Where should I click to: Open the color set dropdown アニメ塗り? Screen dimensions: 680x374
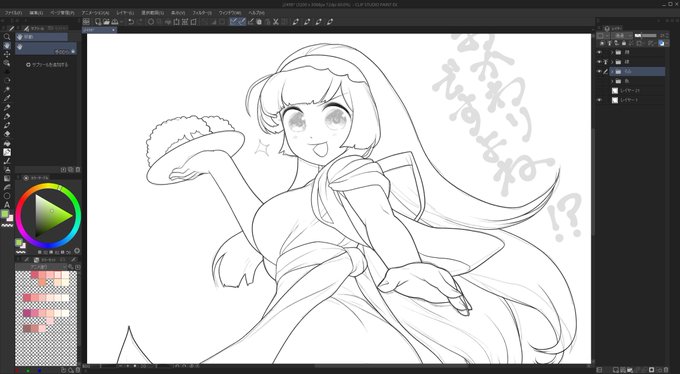pyautogui.click(x=41, y=267)
